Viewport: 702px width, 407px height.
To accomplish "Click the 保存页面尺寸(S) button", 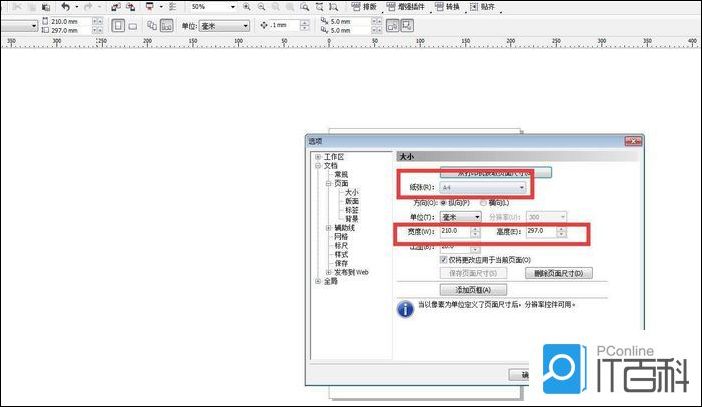I will [x=474, y=273].
